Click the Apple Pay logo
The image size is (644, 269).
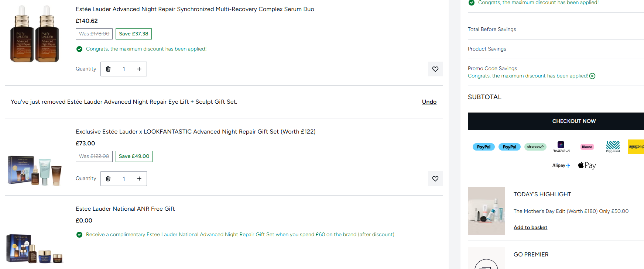coord(587,165)
